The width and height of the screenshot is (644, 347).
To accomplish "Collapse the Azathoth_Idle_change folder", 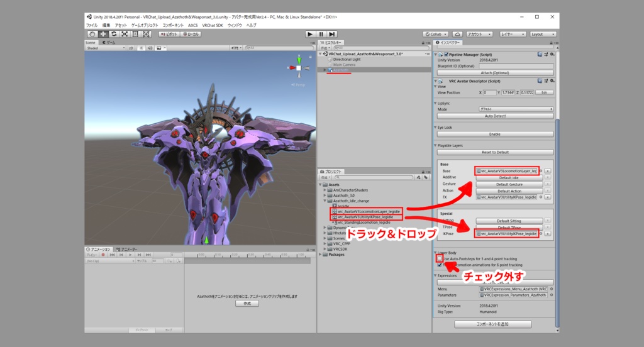I will [x=325, y=201].
